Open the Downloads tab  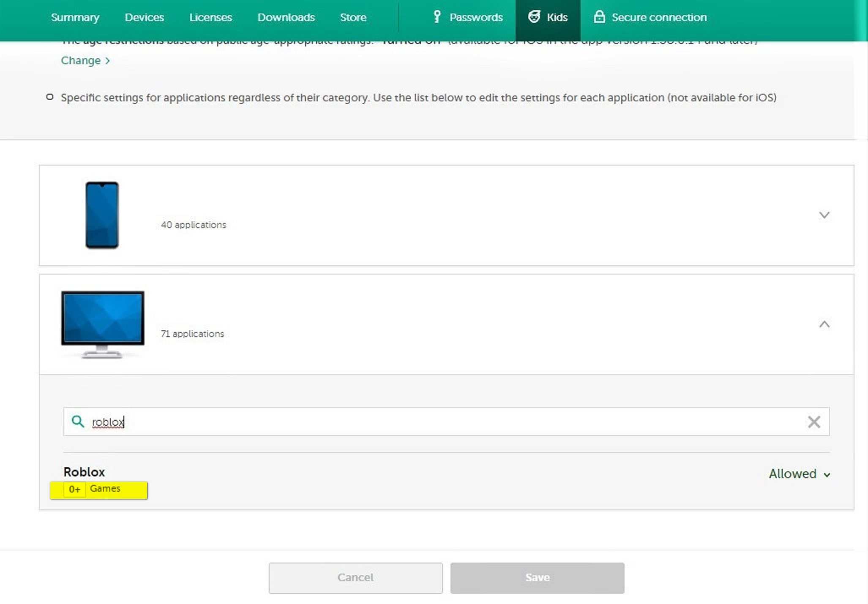click(286, 17)
